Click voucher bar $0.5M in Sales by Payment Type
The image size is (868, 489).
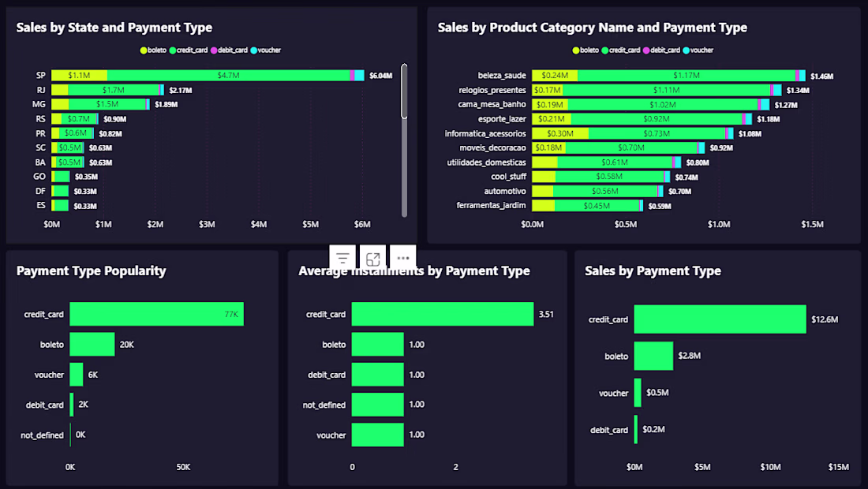(x=638, y=393)
